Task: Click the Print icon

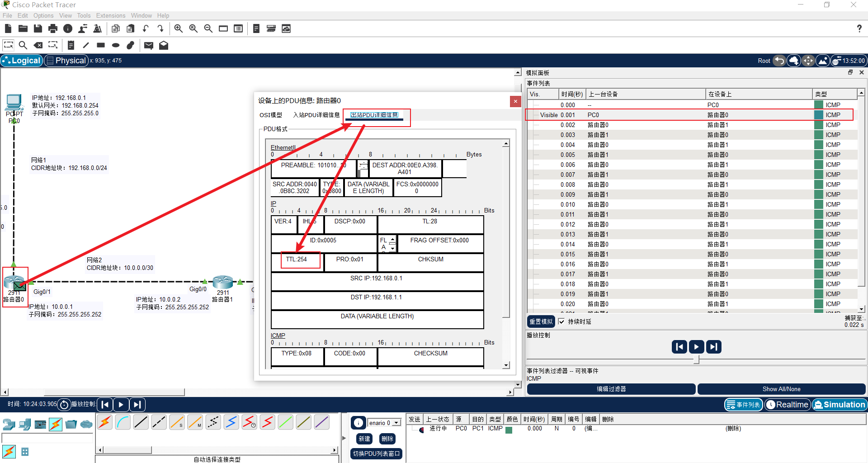Action: click(53, 28)
